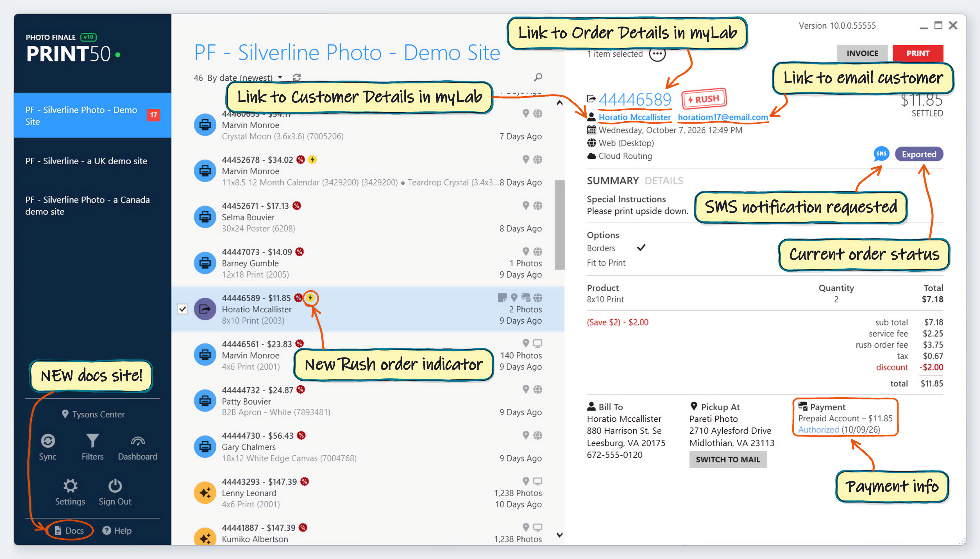Email customer at horatiom17@email.com
Image resolution: width=980 pixels, height=559 pixels.
point(723,117)
